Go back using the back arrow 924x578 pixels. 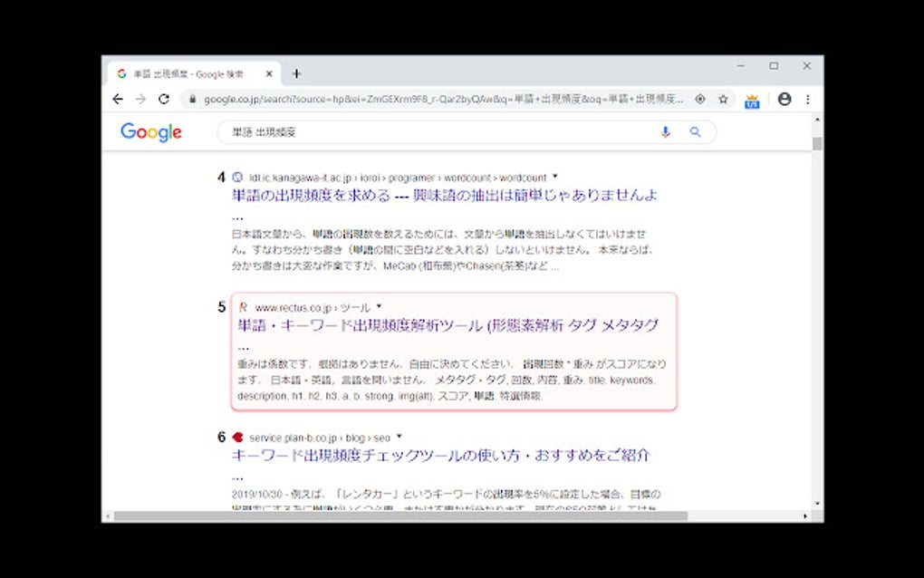[118, 99]
